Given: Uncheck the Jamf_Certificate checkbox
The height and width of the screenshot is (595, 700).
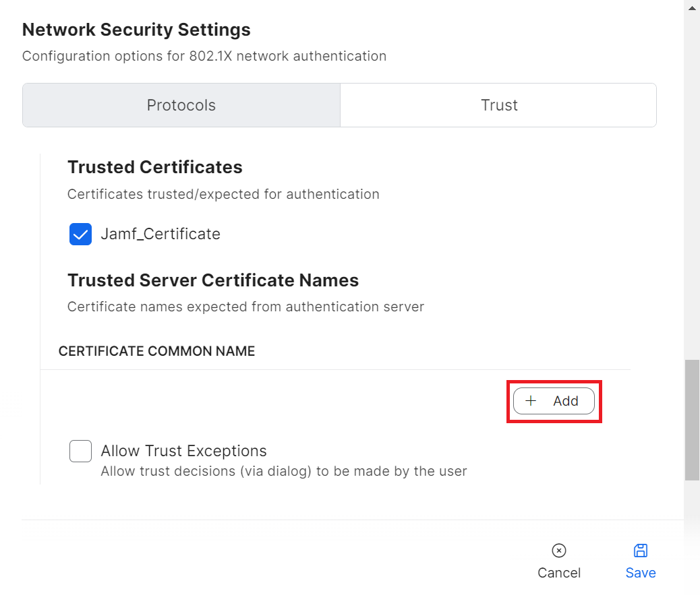Looking at the screenshot, I should pyautogui.click(x=81, y=234).
